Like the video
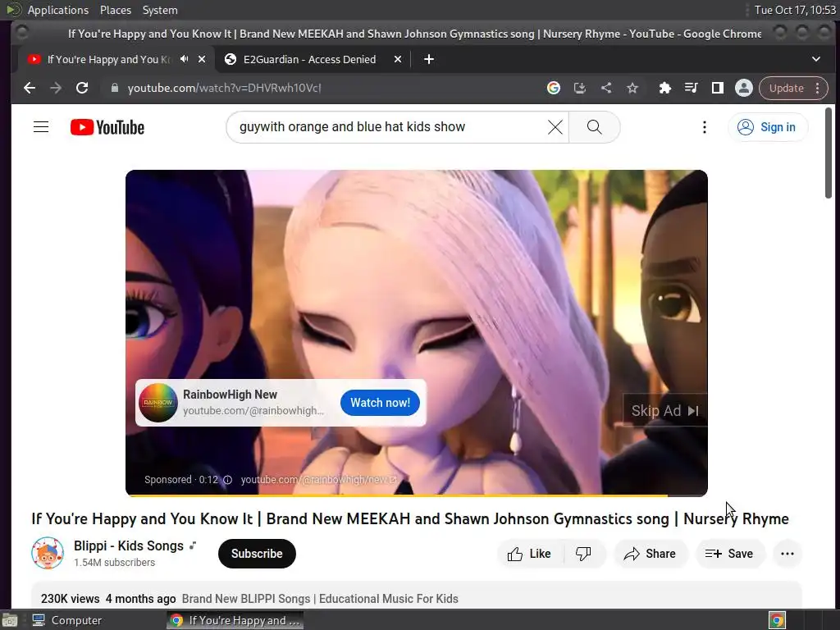 [530, 554]
